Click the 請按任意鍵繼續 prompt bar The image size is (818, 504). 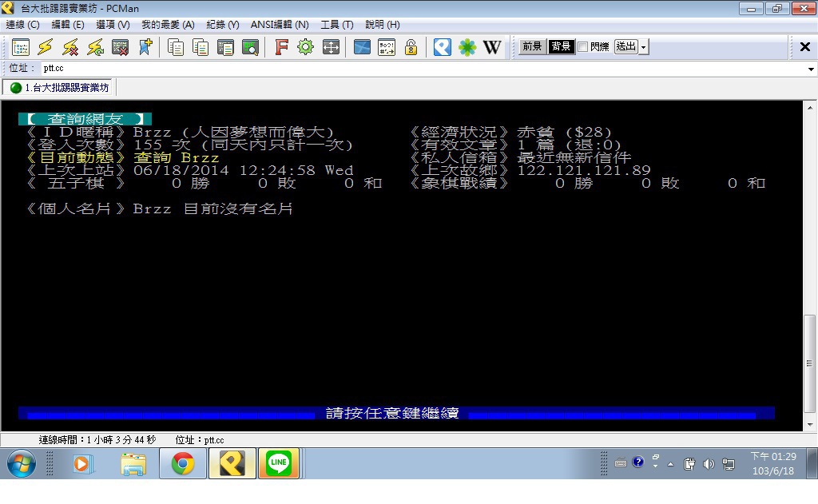[x=396, y=413]
